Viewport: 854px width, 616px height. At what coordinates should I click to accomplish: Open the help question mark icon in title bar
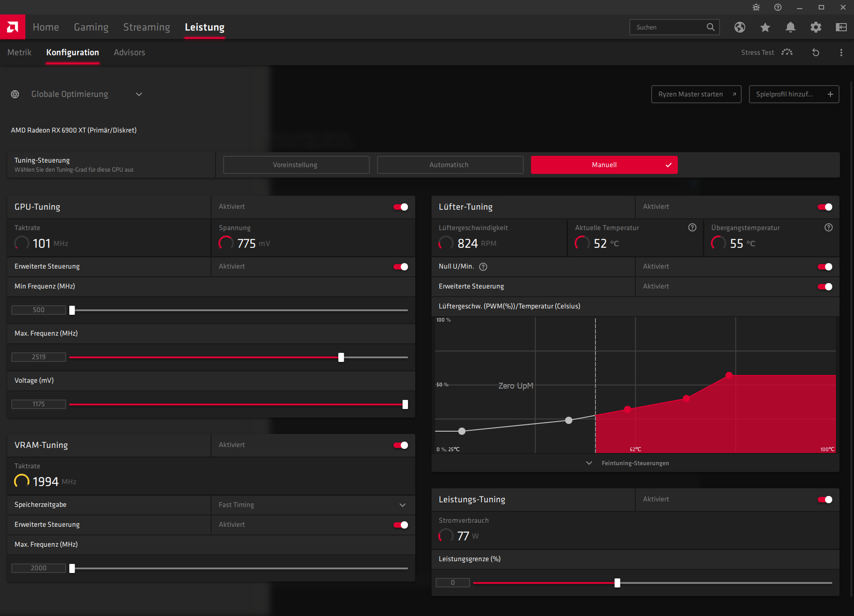[x=778, y=7]
